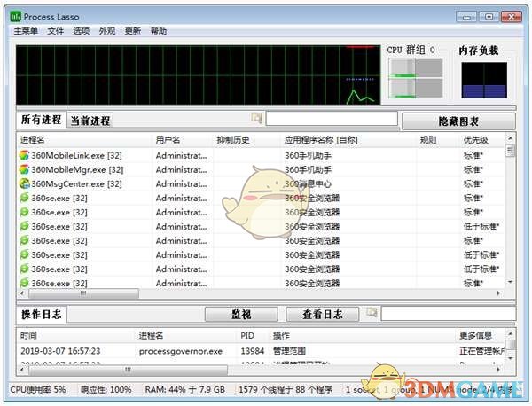Click the 2019-03-07 16:57:23 log timestamp
Image resolution: width=532 pixels, height=406 pixels.
tap(60, 351)
